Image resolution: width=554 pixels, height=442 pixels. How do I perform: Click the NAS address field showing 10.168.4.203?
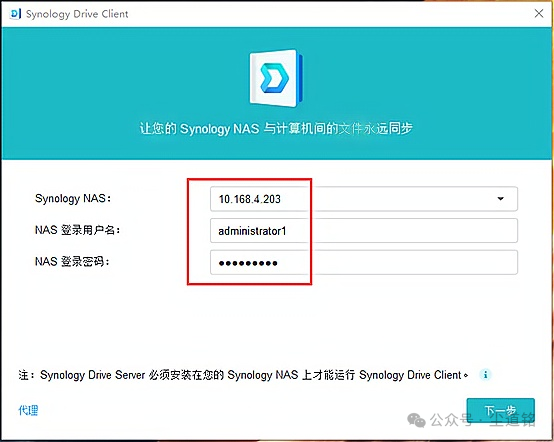coord(364,199)
